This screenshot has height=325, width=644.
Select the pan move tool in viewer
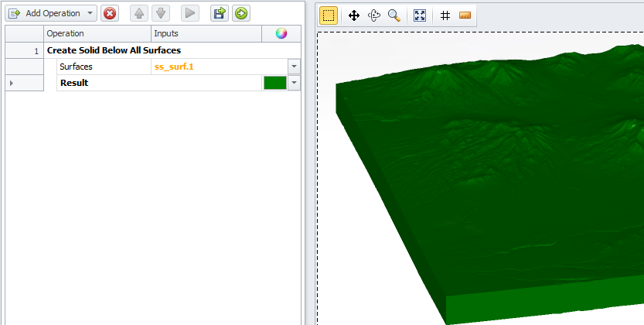pos(354,15)
